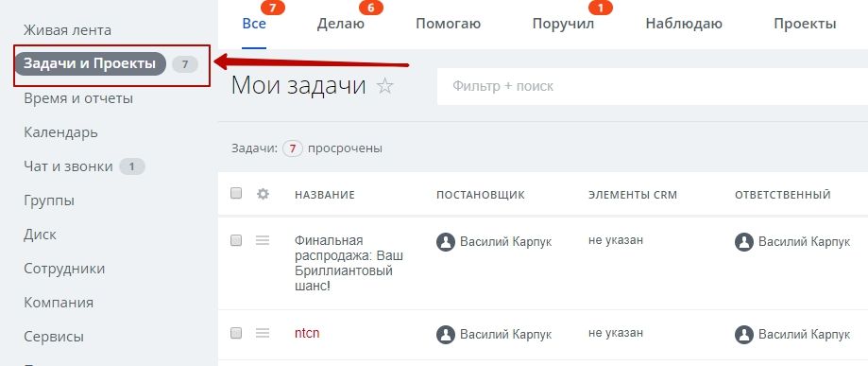Viewport: 868px width, 366px height.
Task: Click the 7 counter beside Задачи и Проекты
Action: pos(185,64)
